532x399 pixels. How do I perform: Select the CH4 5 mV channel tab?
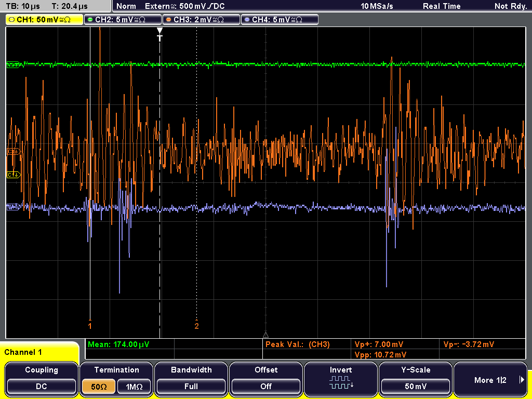pos(280,20)
